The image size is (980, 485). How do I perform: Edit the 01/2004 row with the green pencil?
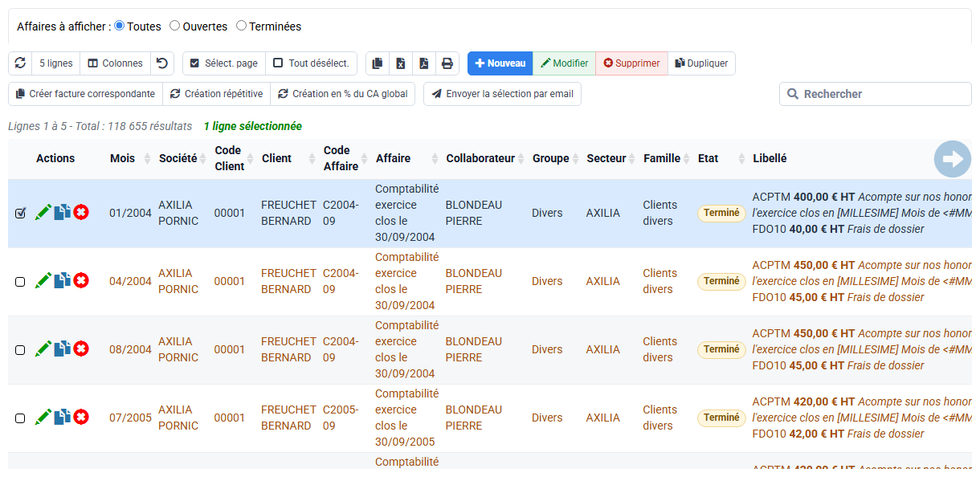pos(43,213)
